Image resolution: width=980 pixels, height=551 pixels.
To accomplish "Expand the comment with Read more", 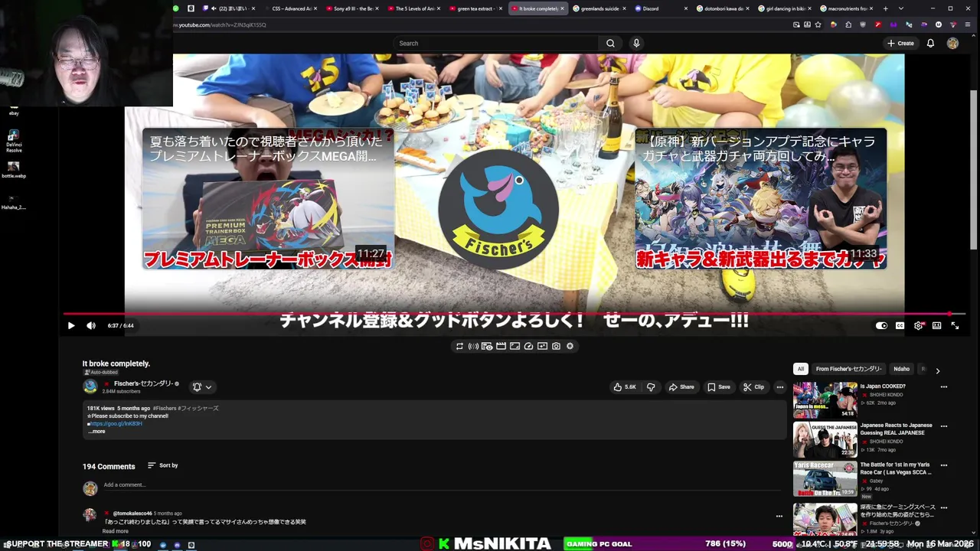I will pos(116,531).
